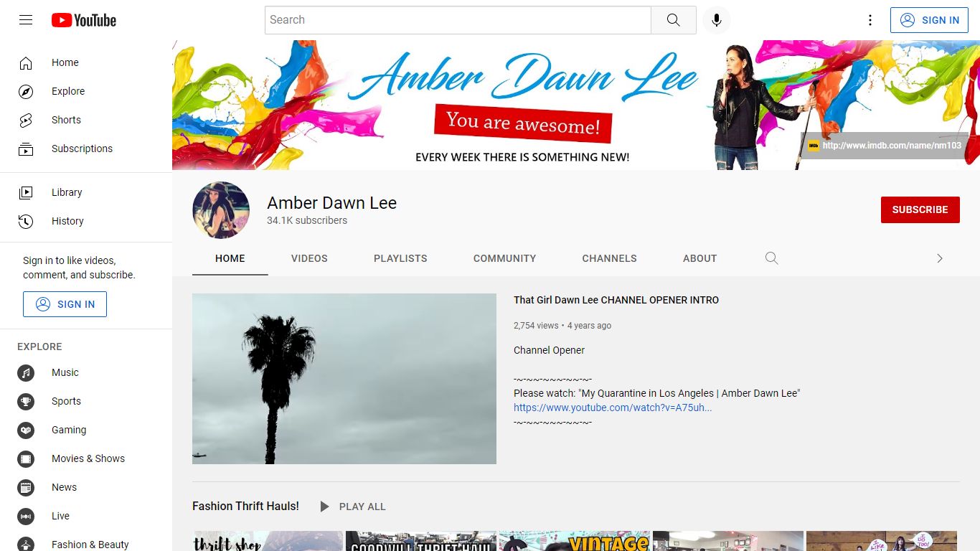This screenshot has width=980, height=551.
Task: Click the red SUBSCRIBE button
Action: (x=920, y=209)
